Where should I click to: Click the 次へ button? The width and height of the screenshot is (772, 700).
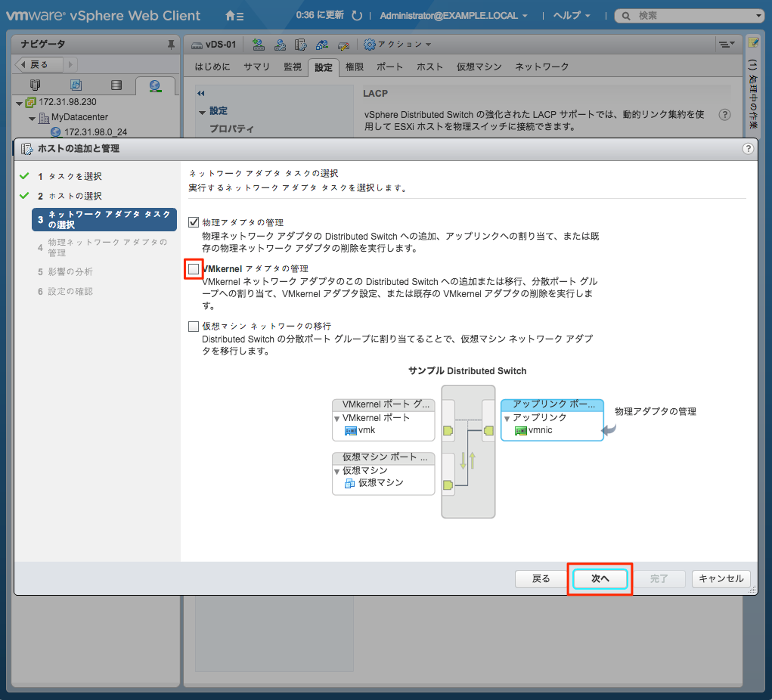pos(600,579)
